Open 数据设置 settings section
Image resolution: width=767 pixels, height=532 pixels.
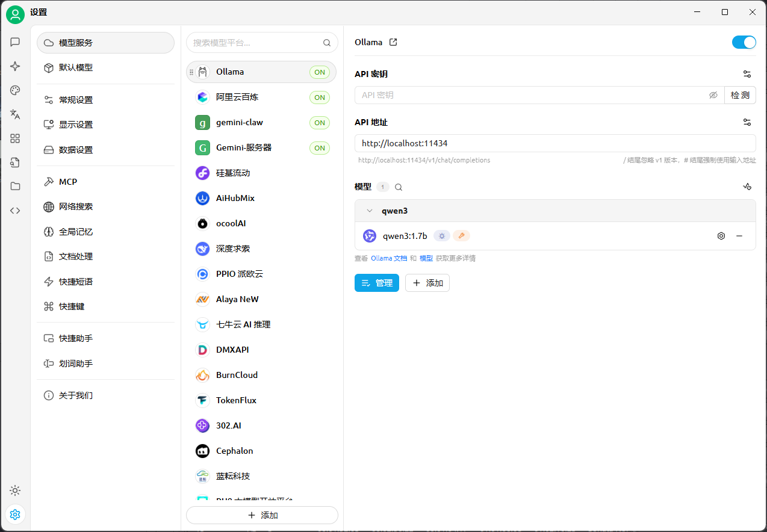105,150
